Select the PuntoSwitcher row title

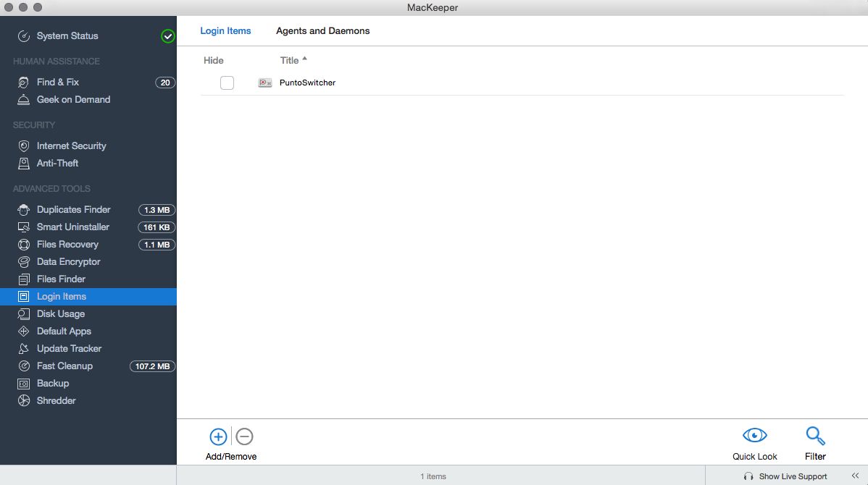click(x=307, y=83)
